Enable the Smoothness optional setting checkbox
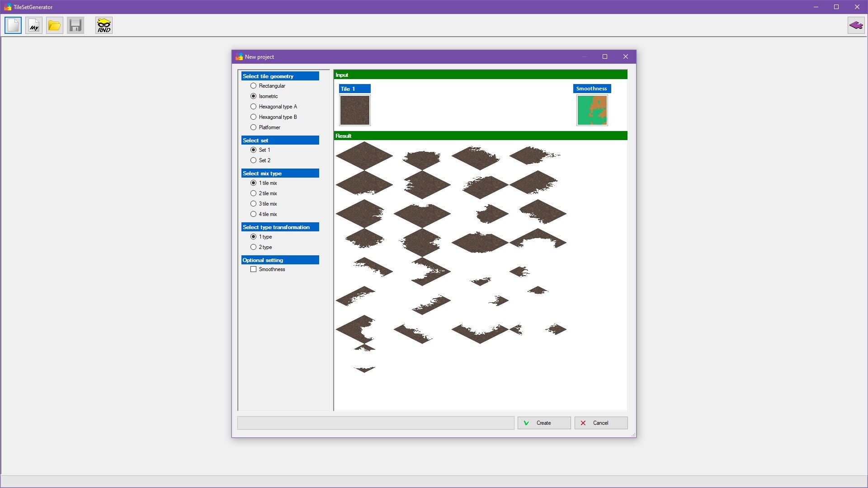 253,269
